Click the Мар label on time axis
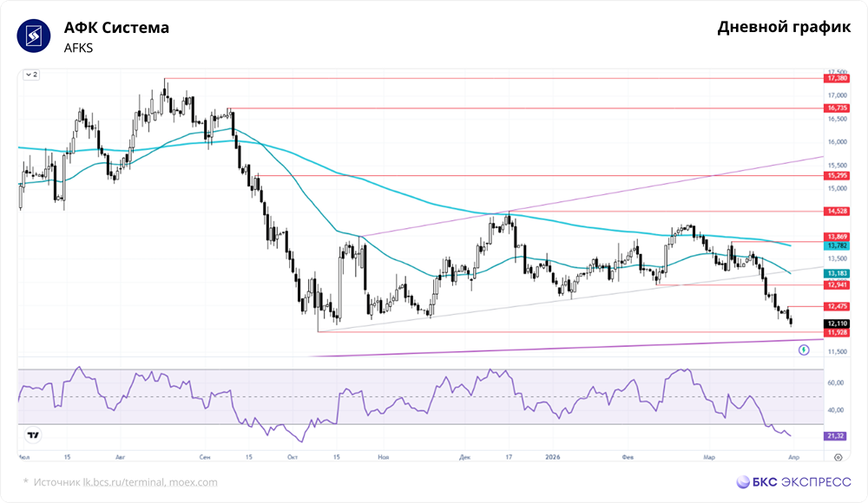This screenshot has width=868, height=503. [709, 457]
